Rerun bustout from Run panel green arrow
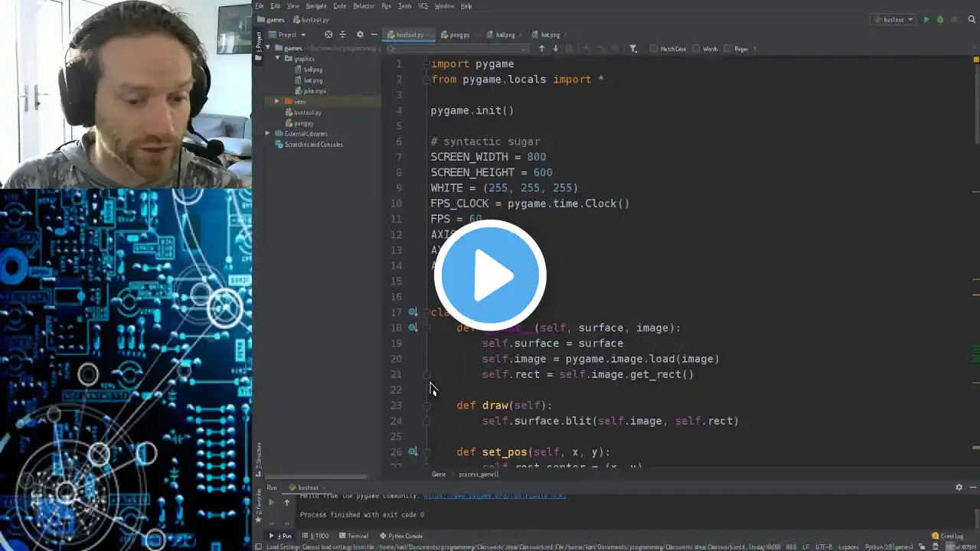The image size is (980, 551). [271, 503]
